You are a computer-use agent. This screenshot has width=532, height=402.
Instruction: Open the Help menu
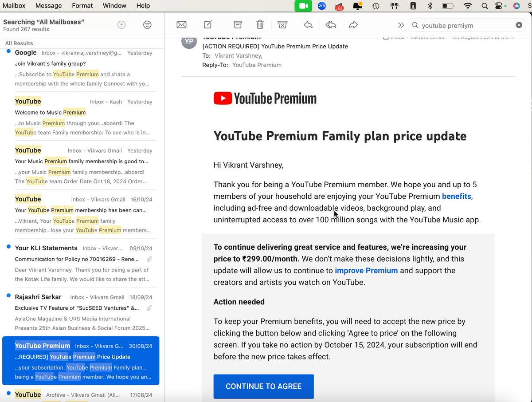coord(143,6)
